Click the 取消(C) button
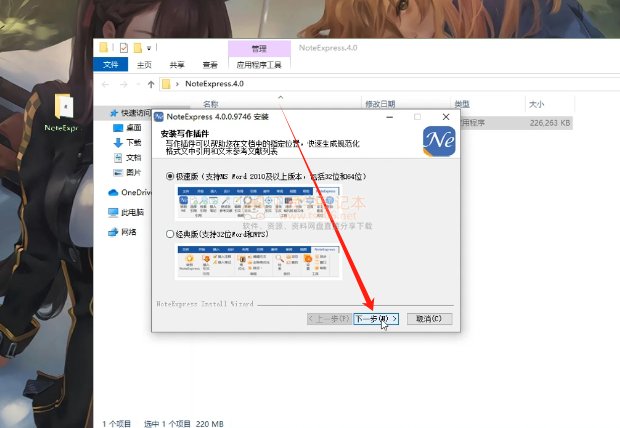620x428 pixels. 429,319
